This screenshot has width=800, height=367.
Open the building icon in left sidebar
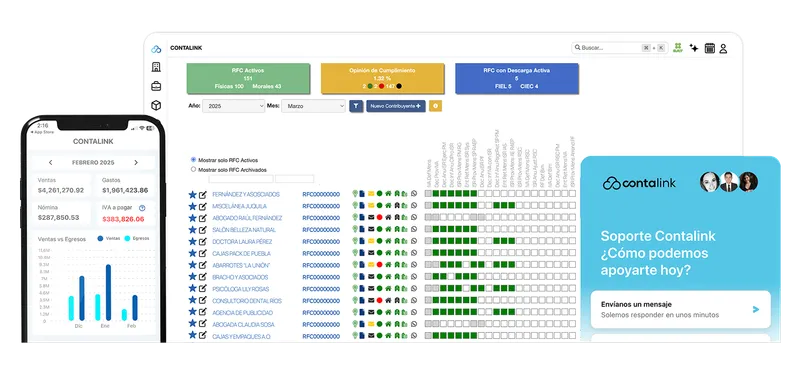(x=156, y=67)
